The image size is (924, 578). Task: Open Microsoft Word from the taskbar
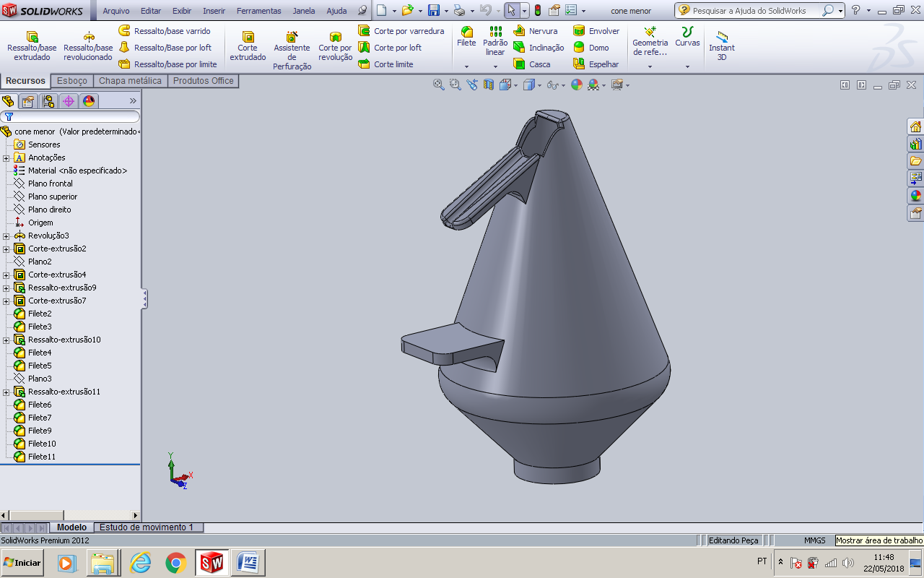tap(248, 562)
